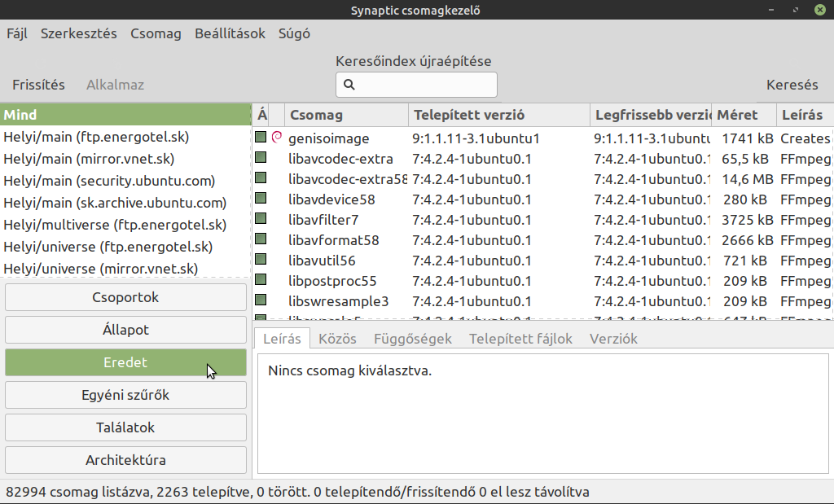Click the Debian swirl icon beside genisoimage
The image size is (834, 504).
pyautogui.click(x=277, y=137)
